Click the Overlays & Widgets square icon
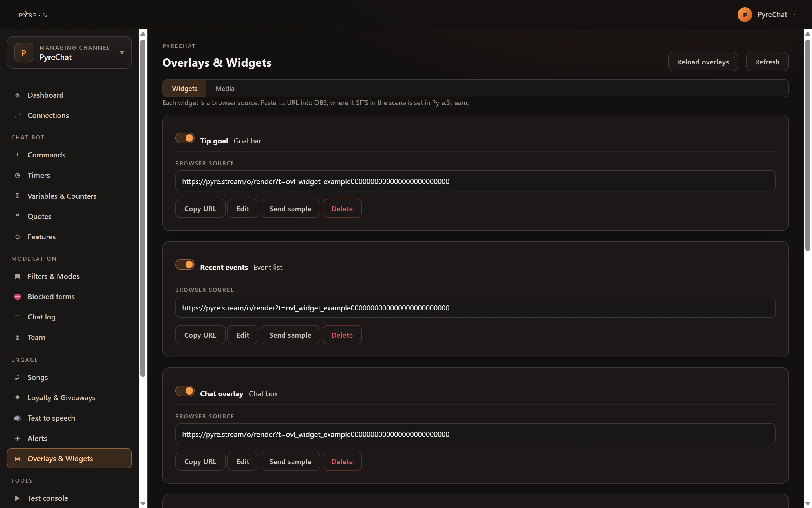812x508 pixels. 17,459
